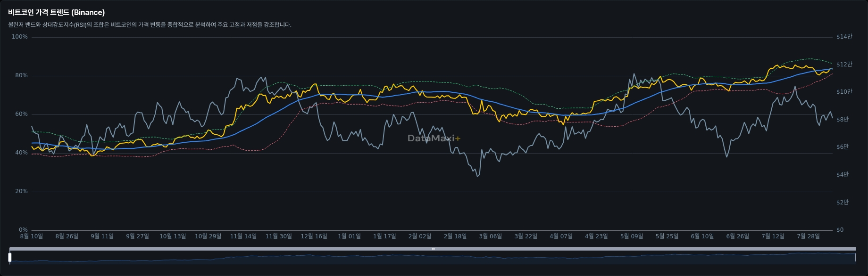
Task: Click the 4월 07일 date label
Action: tap(561, 236)
